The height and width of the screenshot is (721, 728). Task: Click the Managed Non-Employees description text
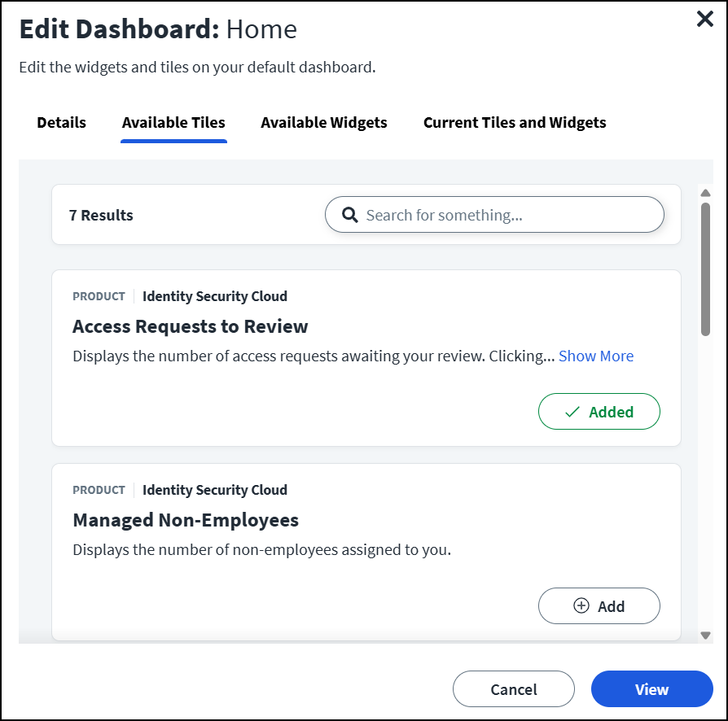(x=261, y=549)
